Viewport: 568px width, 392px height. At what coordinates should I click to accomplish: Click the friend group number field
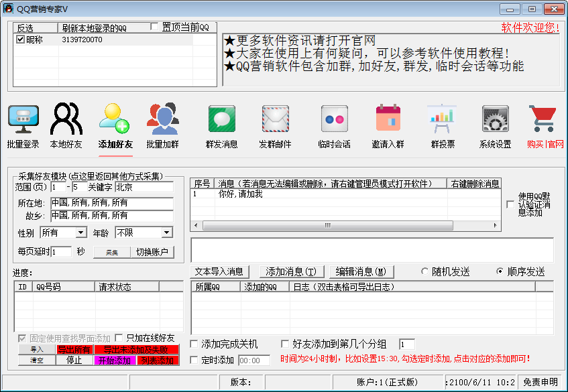click(x=407, y=344)
